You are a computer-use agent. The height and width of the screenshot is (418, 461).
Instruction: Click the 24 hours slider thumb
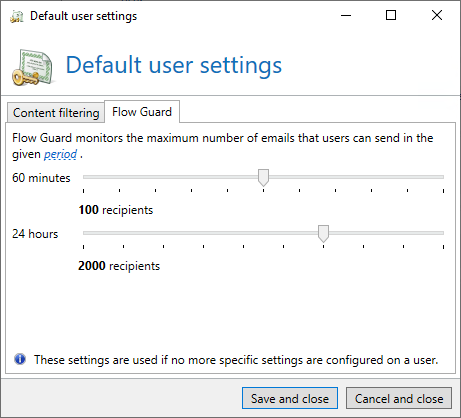tap(323, 233)
